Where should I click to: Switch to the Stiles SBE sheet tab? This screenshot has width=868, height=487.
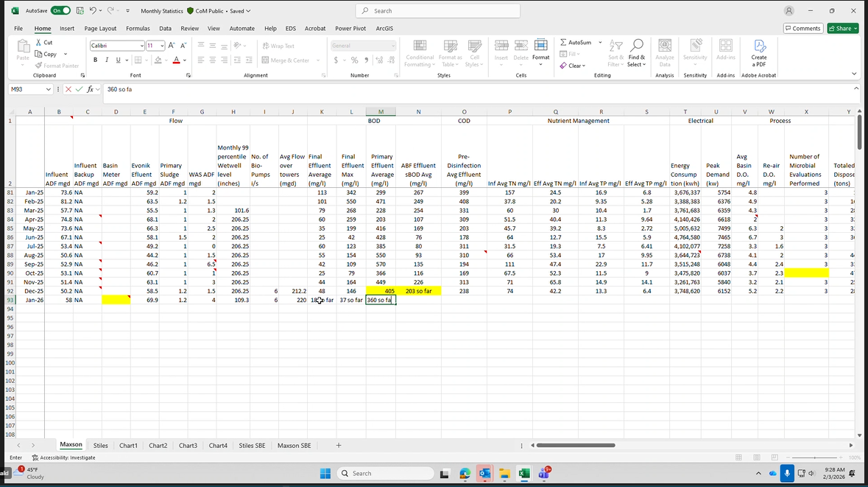click(x=251, y=445)
